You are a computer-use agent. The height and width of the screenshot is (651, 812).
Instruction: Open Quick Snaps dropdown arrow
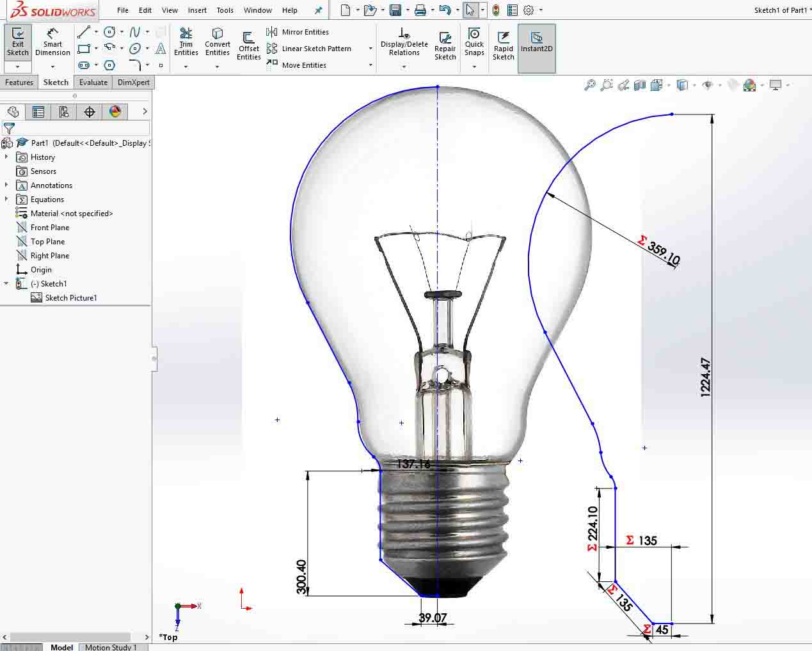(474, 67)
